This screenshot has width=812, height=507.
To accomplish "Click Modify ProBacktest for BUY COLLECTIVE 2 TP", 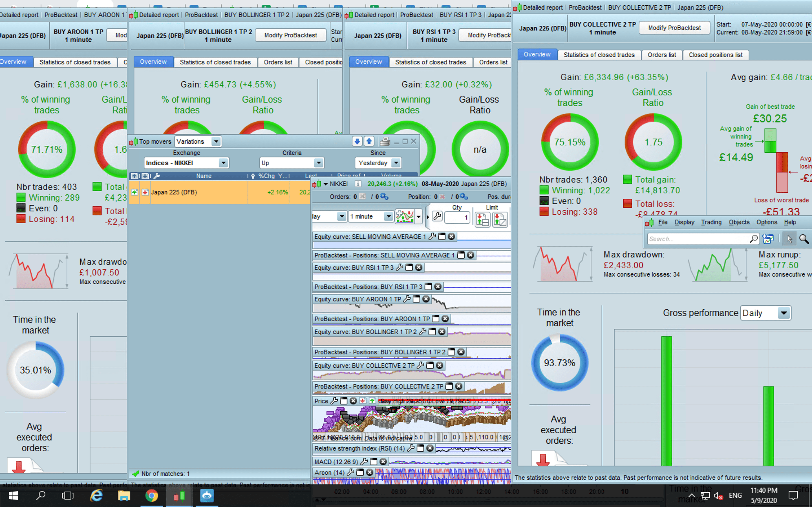I will click(674, 28).
